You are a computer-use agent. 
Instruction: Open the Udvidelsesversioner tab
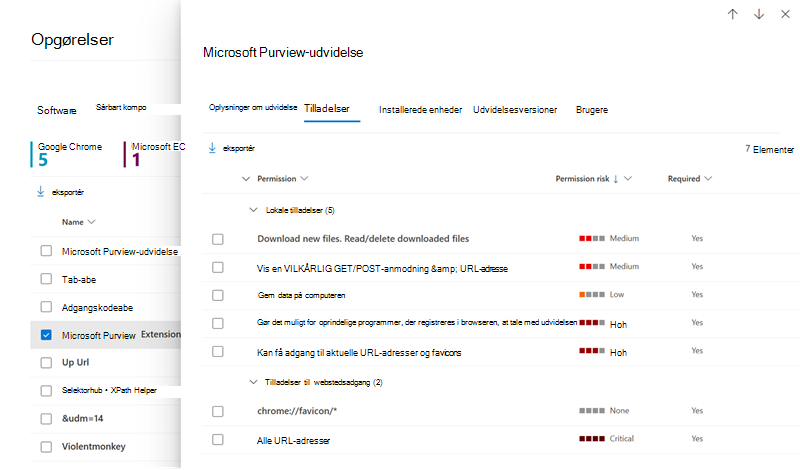click(515, 110)
